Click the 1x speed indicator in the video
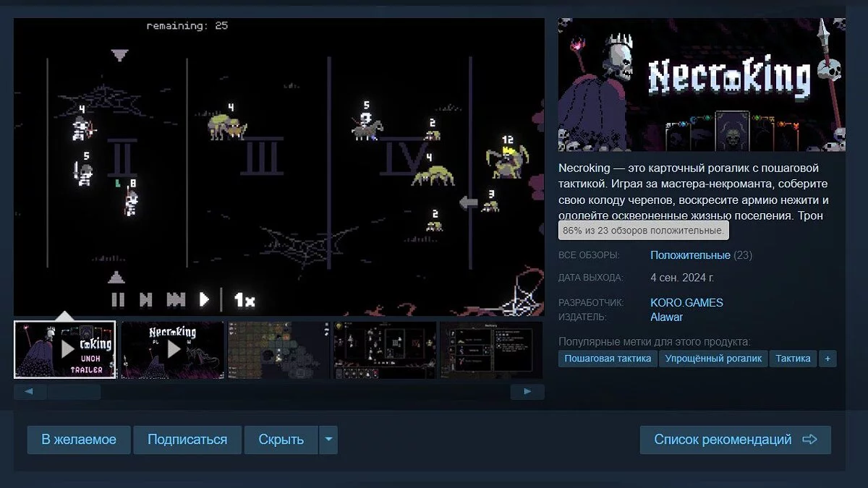 [x=244, y=299]
